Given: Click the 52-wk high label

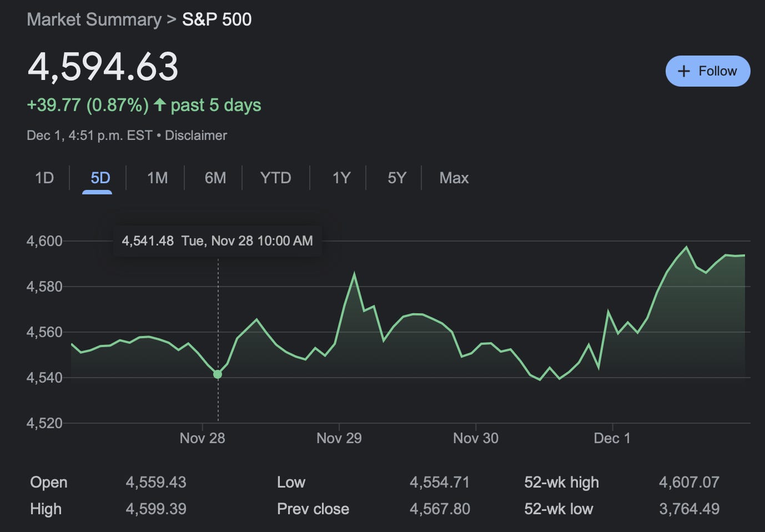Looking at the screenshot, I should (x=561, y=483).
